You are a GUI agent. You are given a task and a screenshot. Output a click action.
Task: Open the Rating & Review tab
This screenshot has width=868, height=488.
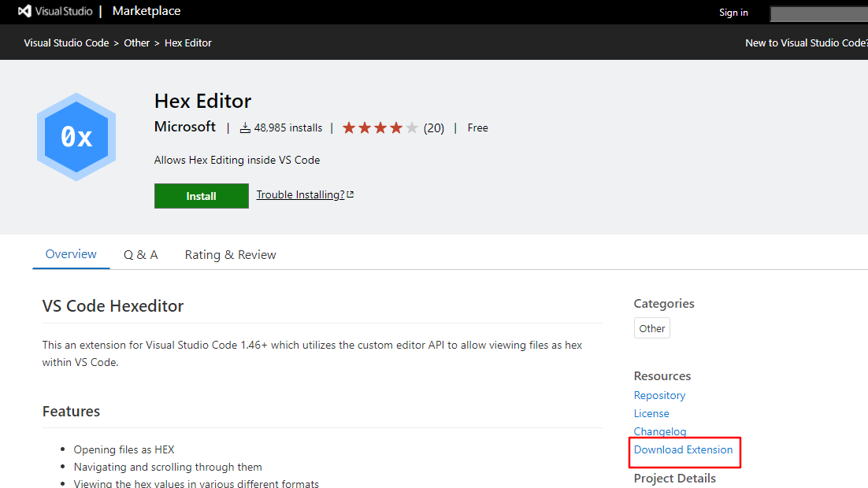coord(230,254)
